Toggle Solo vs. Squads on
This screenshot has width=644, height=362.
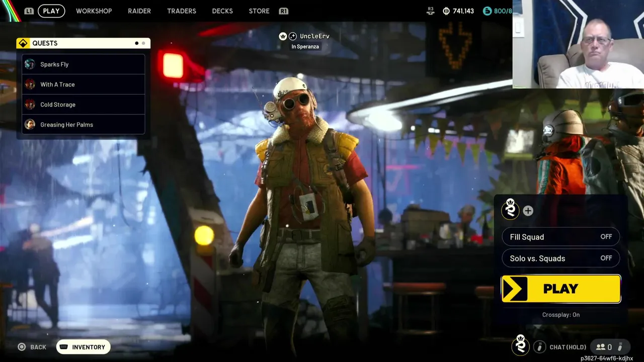click(x=560, y=258)
